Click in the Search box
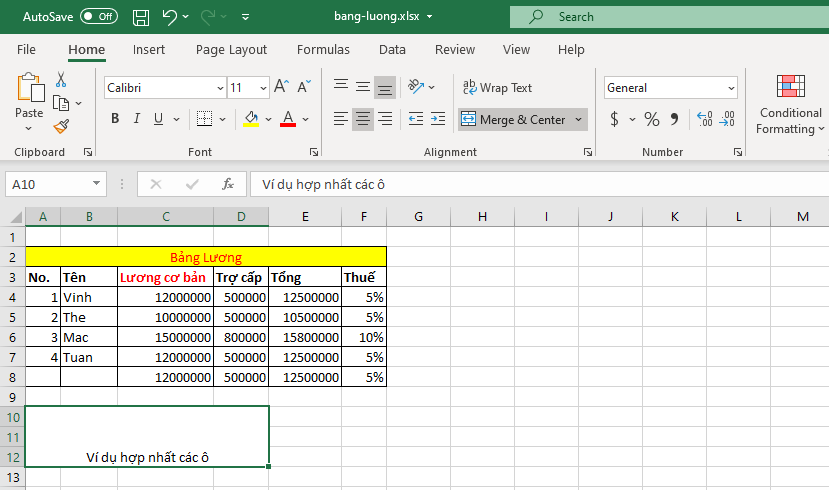829x490 pixels. [x=669, y=17]
